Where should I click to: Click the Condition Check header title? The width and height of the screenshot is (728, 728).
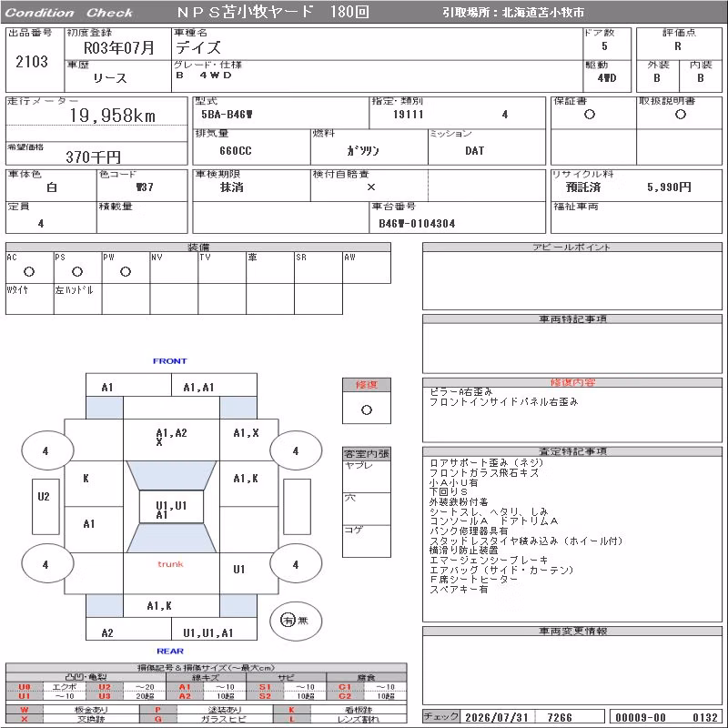click(69, 13)
